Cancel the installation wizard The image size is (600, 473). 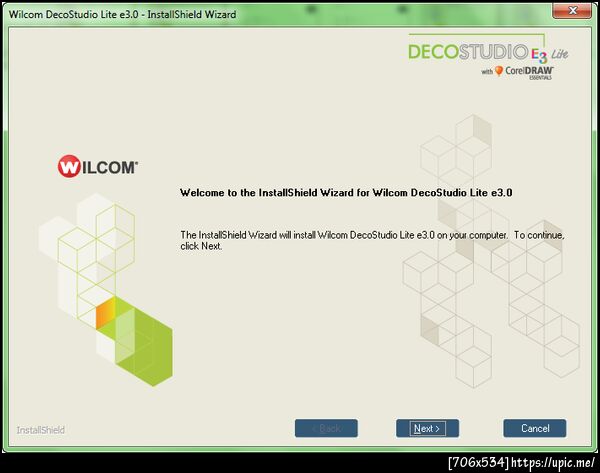[x=535, y=428]
